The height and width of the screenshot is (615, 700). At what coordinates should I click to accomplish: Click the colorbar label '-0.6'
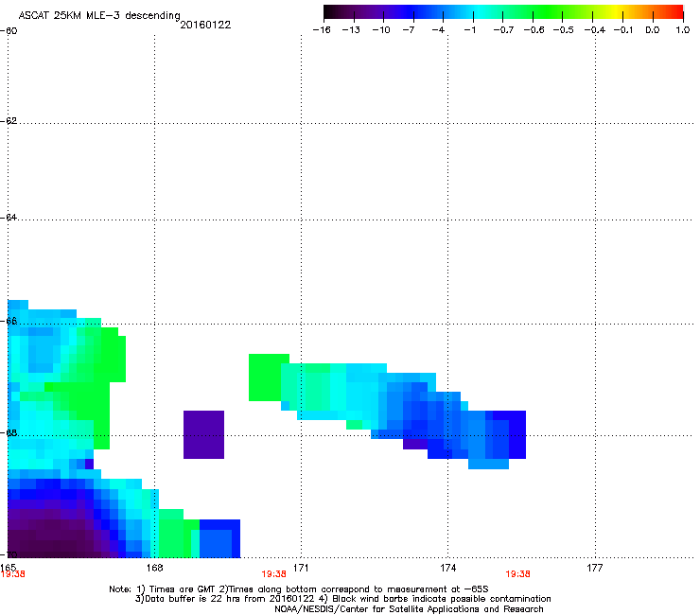[534, 30]
